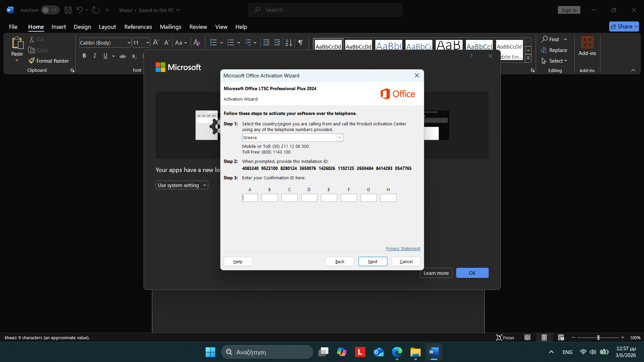Switch to Read Mode in status bar
Viewport: 644px width, 362px height.
(528, 338)
